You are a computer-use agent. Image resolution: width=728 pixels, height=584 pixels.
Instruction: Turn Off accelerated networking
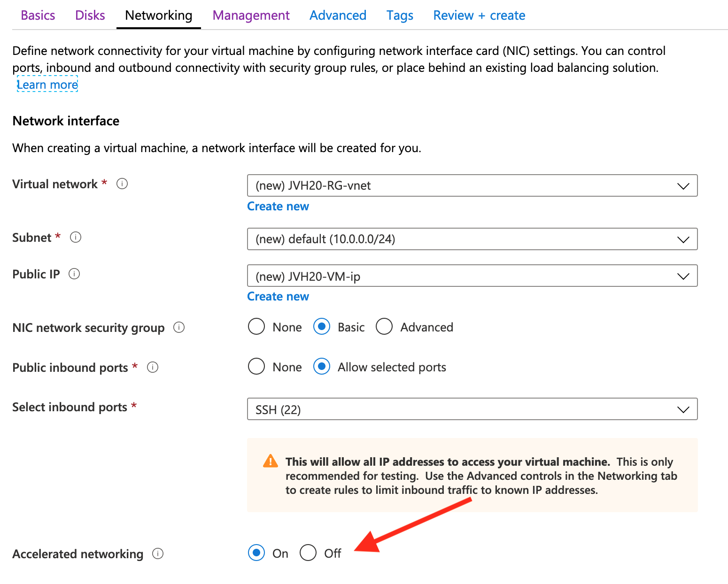click(x=308, y=553)
